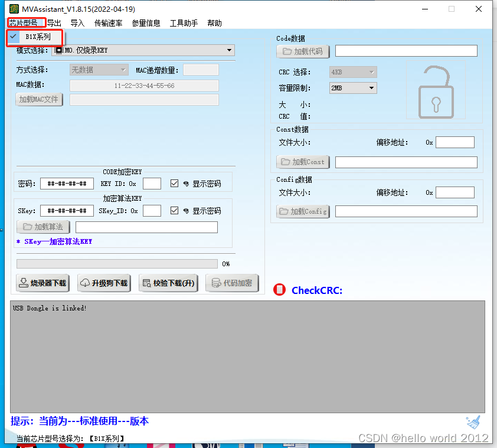Click the MAC数据 address field
The image size is (497, 448).
[x=144, y=85]
